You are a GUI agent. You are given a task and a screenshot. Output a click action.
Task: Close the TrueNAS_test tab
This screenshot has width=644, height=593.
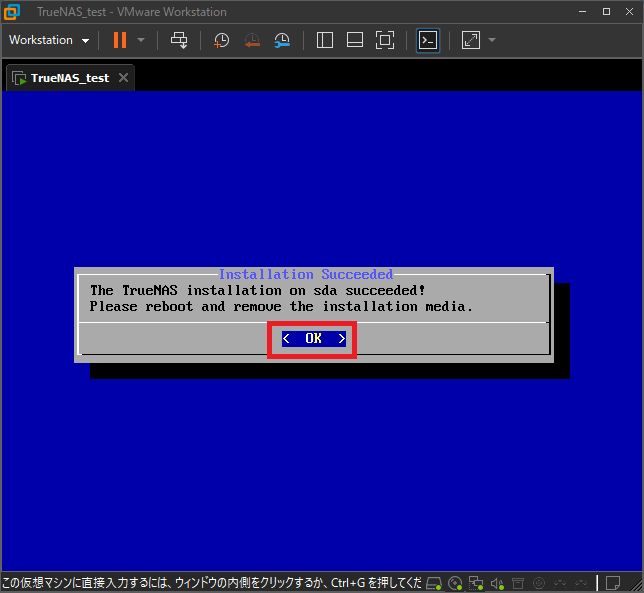(123, 78)
